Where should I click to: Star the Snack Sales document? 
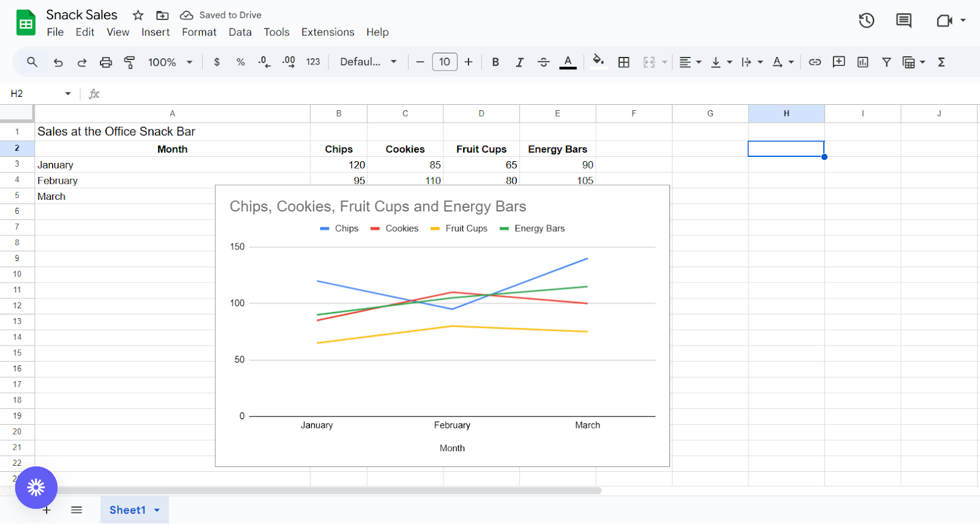[x=138, y=15]
